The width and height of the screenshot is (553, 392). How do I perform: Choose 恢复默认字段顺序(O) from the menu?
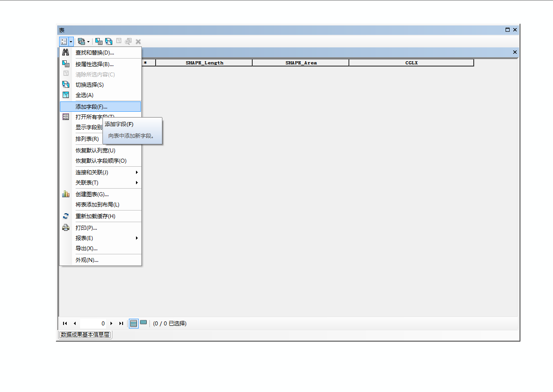pos(101,160)
